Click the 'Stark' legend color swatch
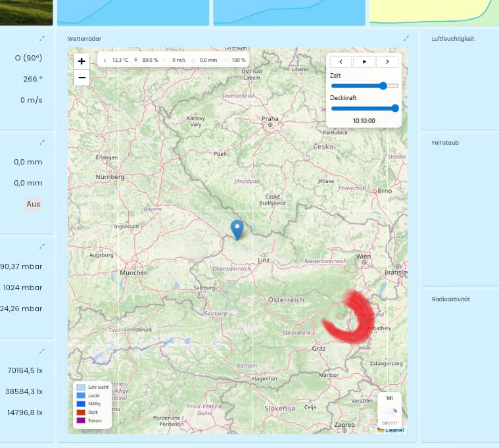The image size is (499, 448). 80,412
